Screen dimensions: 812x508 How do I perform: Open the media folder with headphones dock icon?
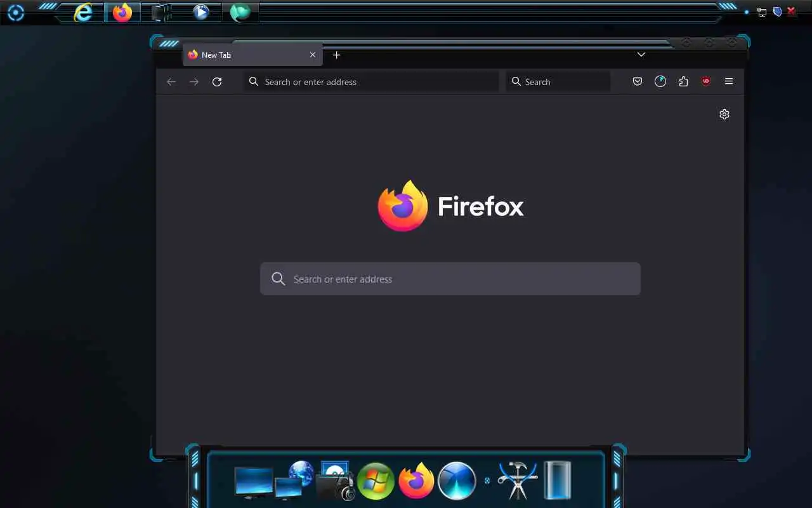point(335,481)
